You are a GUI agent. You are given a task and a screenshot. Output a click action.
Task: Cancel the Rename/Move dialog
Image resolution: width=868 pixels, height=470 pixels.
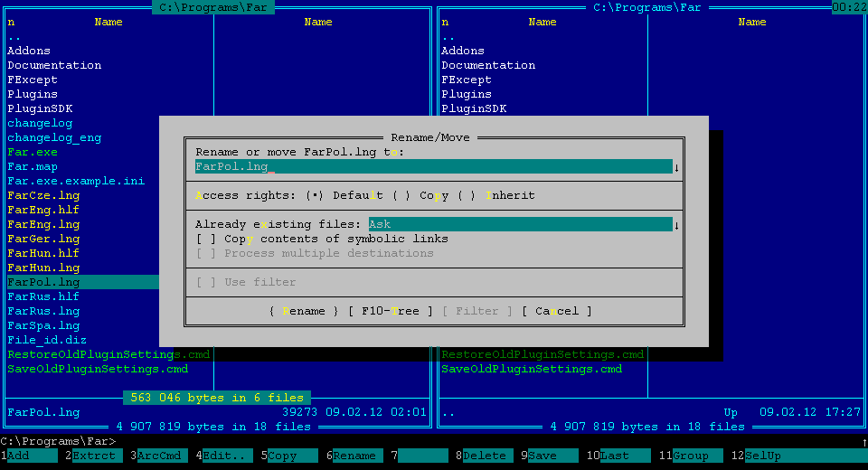pos(557,311)
